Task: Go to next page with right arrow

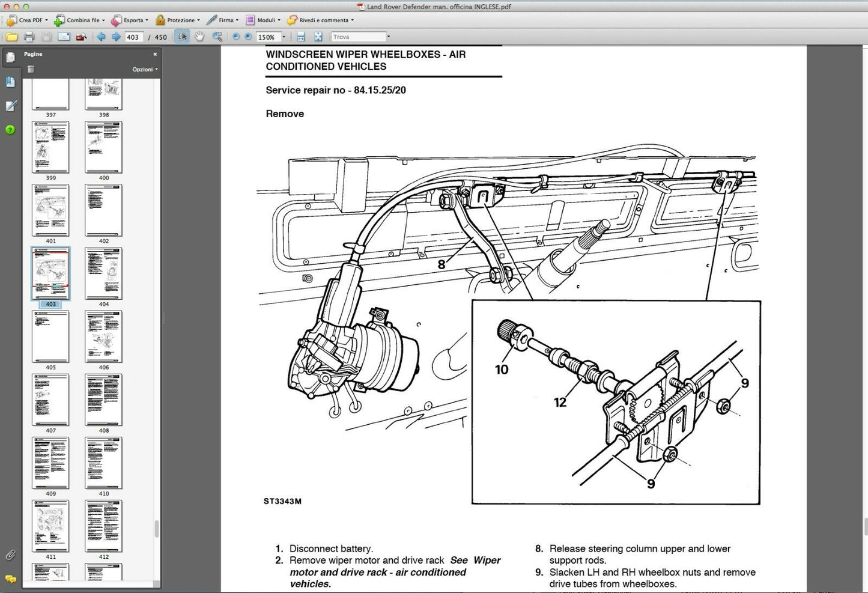Action: pyautogui.click(x=116, y=37)
